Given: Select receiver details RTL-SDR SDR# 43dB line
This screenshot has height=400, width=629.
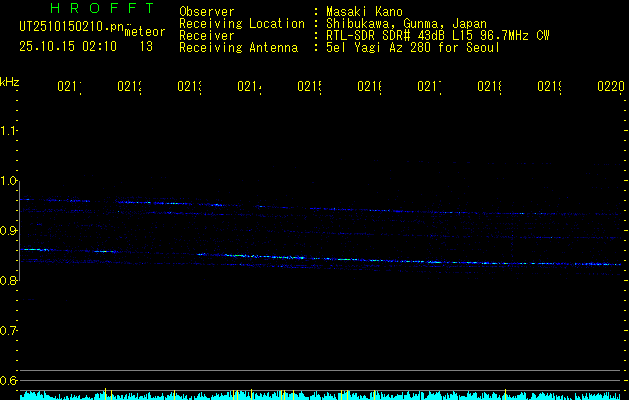Looking at the screenshot, I should pos(438,36).
